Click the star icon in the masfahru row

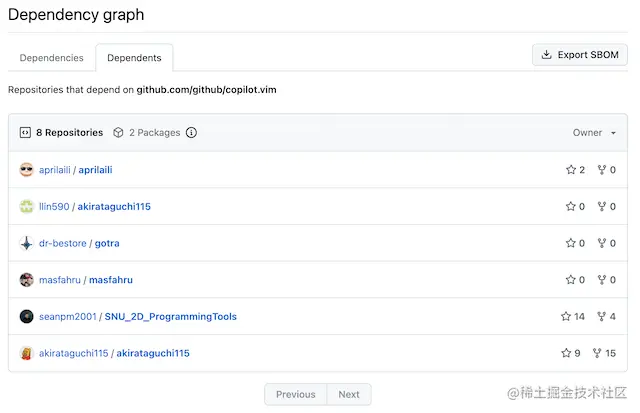571,280
